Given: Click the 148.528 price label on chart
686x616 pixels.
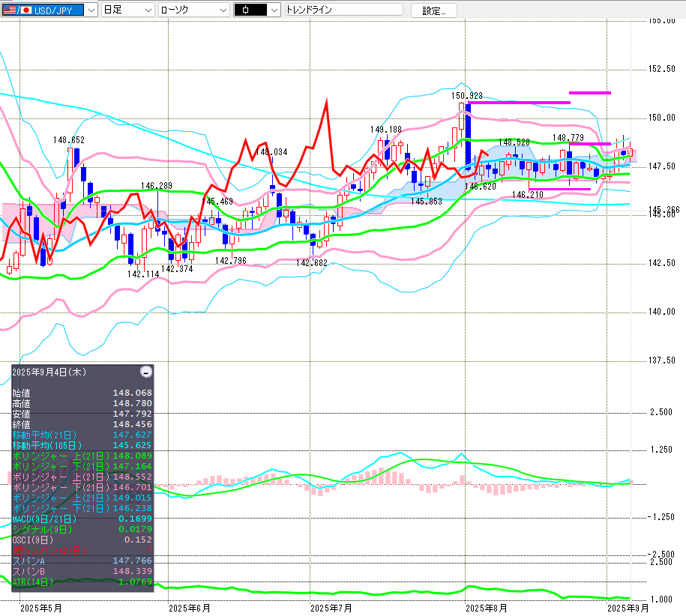Looking at the screenshot, I should (514, 142).
